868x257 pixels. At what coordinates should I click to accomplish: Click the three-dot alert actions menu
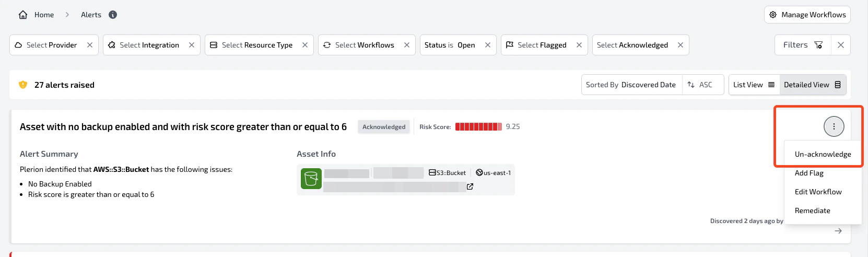834,126
